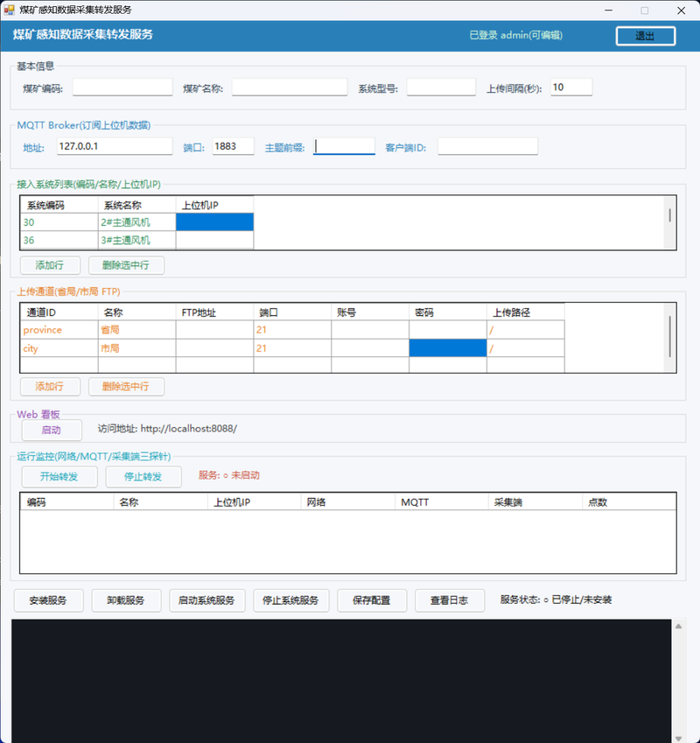The width and height of the screenshot is (700, 743).
Task: Focus the 煤矿名称 input field
Action: click(290, 88)
